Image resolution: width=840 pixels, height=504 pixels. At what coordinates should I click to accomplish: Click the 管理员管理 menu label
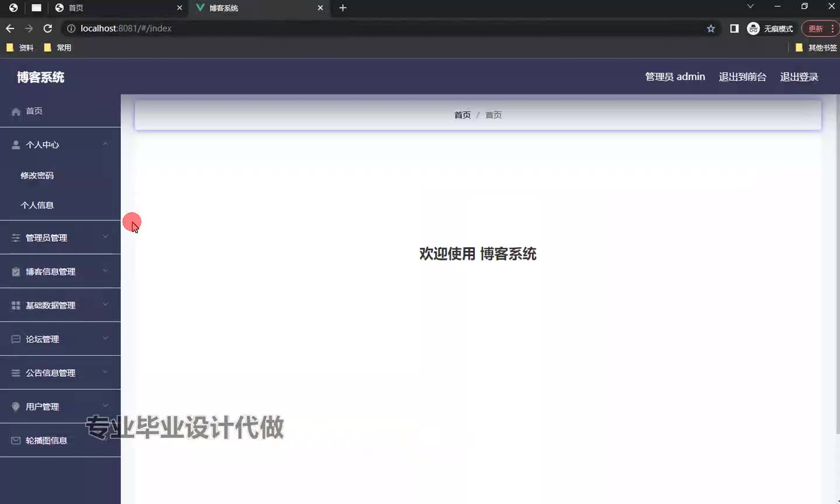point(46,238)
